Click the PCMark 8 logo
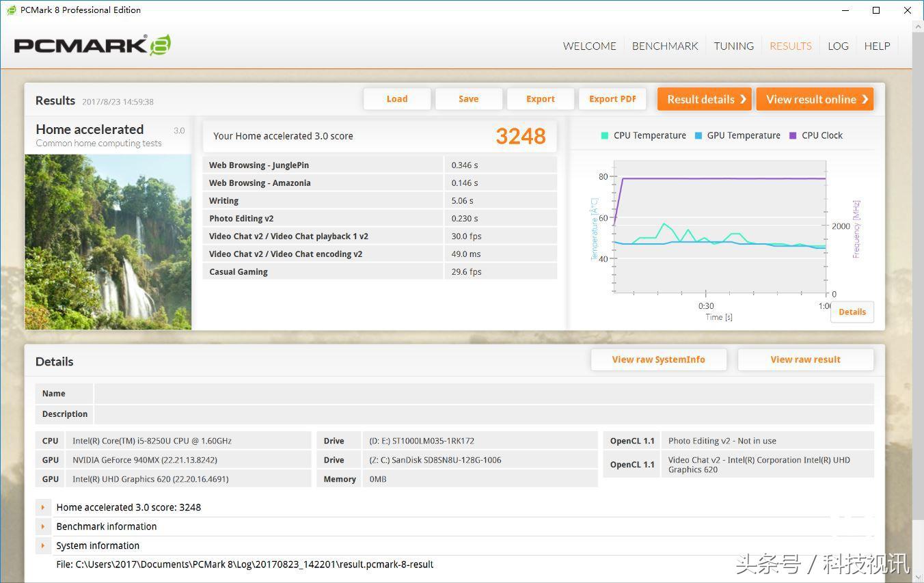The image size is (924, 583). click(x=92, y=45)
